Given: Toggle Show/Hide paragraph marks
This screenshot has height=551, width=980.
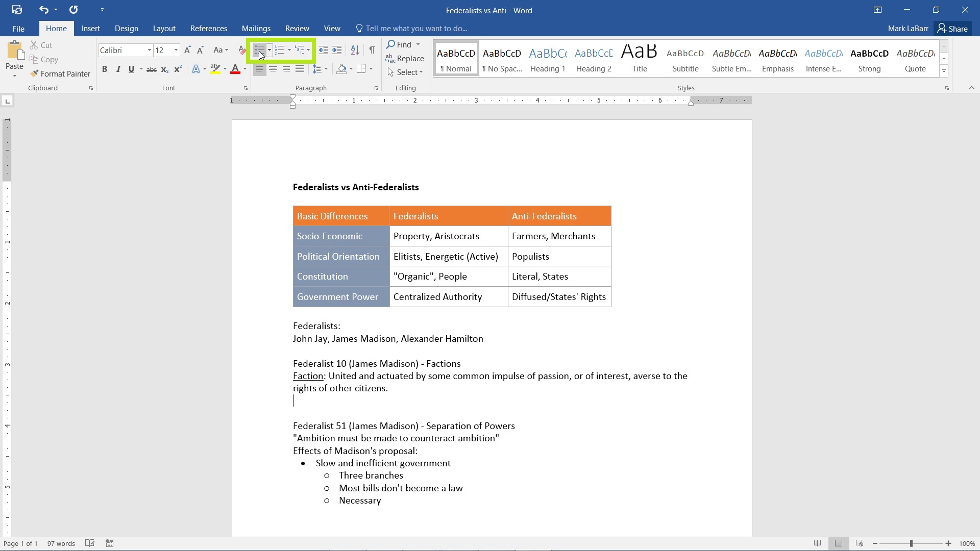Looking at the screenshot, I should [372, 50].
